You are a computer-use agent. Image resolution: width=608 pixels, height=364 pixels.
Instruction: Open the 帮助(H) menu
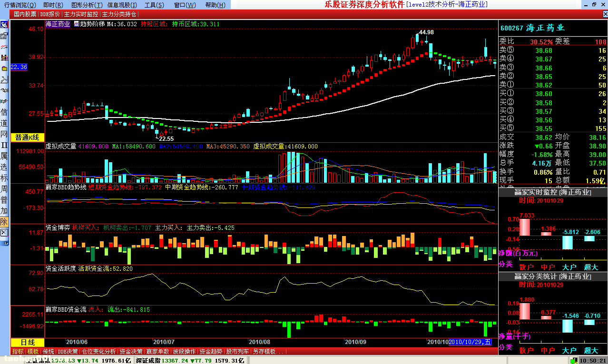pos(216,5)
